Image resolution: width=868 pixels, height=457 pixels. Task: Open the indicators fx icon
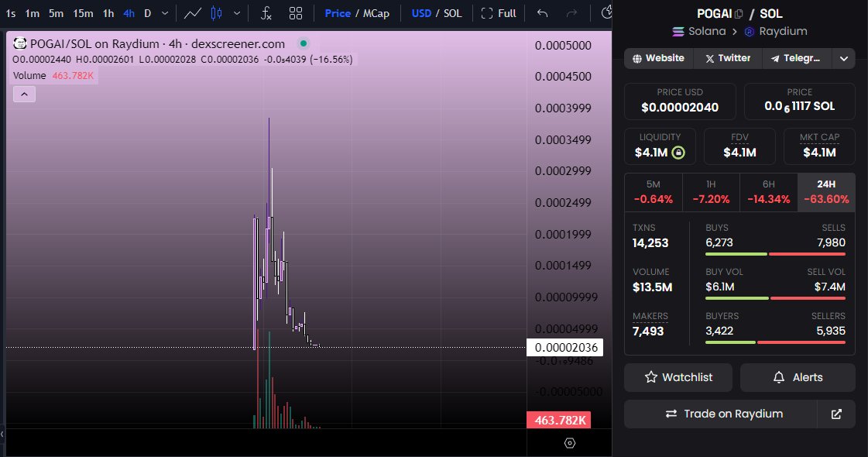click(266, 13)
